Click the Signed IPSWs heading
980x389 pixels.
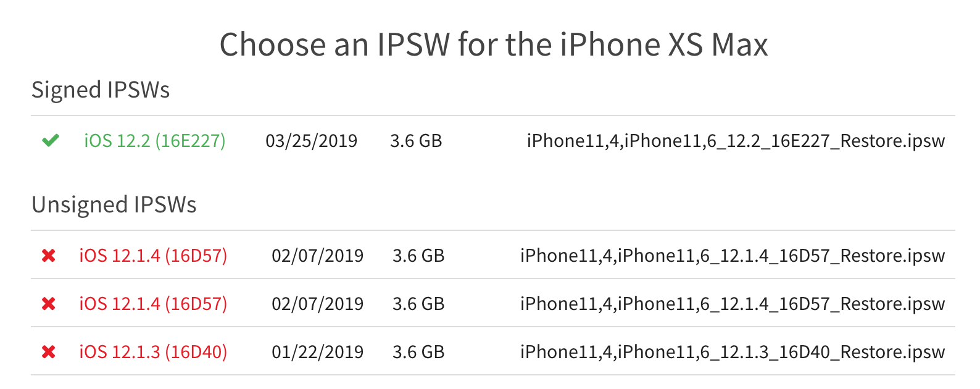[100, 90]
